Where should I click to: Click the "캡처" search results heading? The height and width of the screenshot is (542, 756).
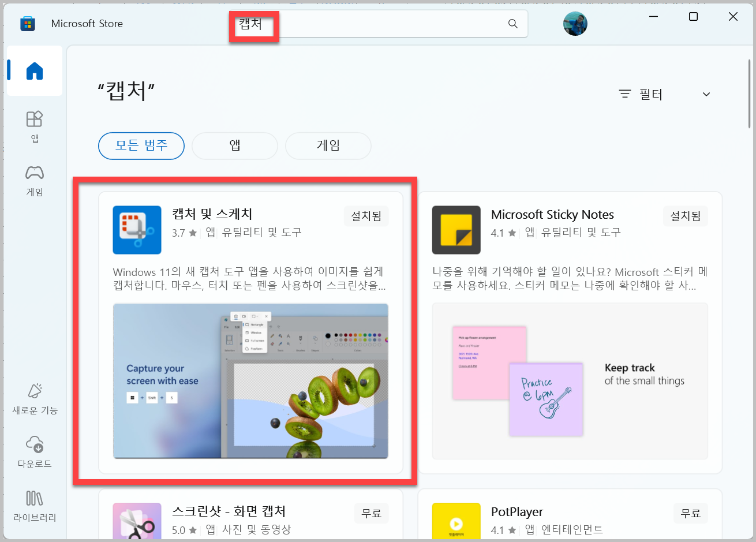tap(126, 91)
